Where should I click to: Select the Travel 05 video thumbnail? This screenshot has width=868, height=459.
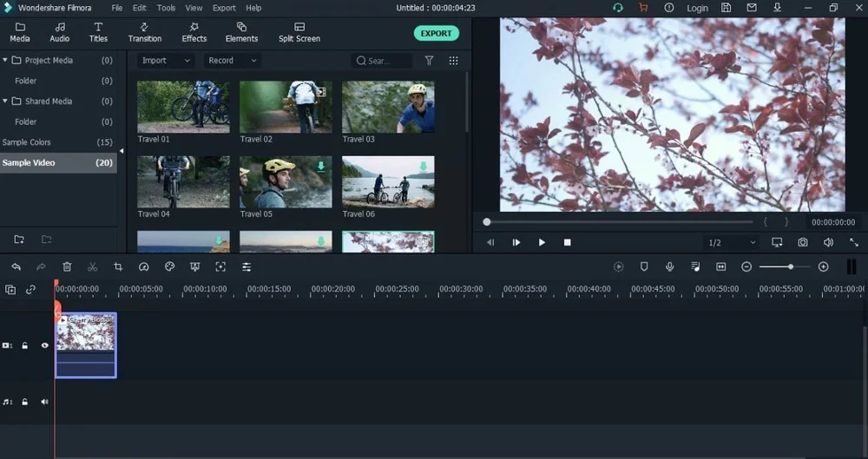(x=286, y=182)
